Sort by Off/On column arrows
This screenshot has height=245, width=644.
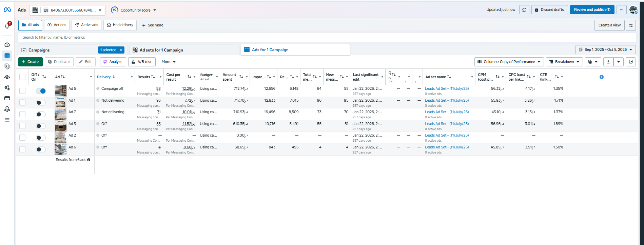tap(44, 77)
